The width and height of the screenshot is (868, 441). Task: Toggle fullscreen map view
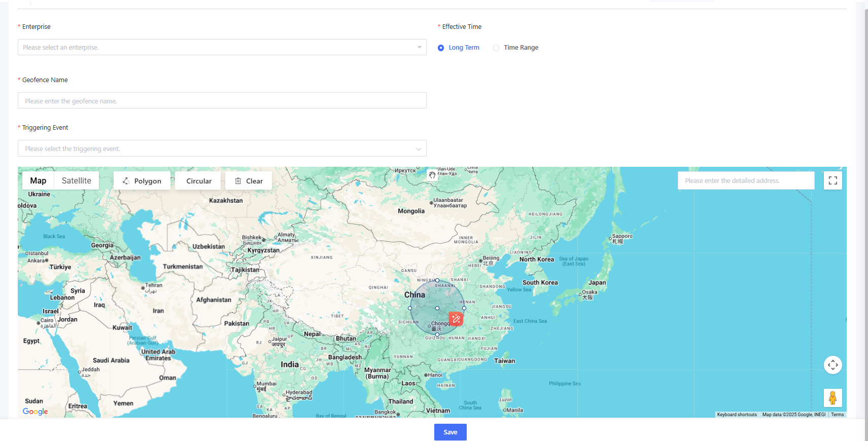832,180
